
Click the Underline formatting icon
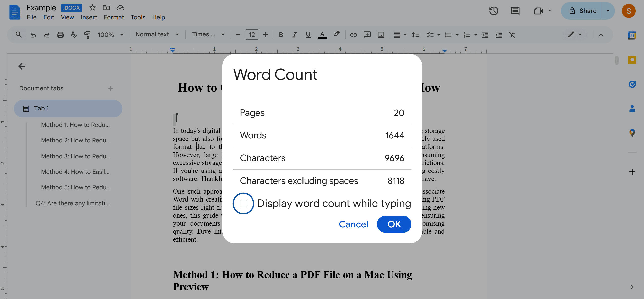tap(308, 34)
